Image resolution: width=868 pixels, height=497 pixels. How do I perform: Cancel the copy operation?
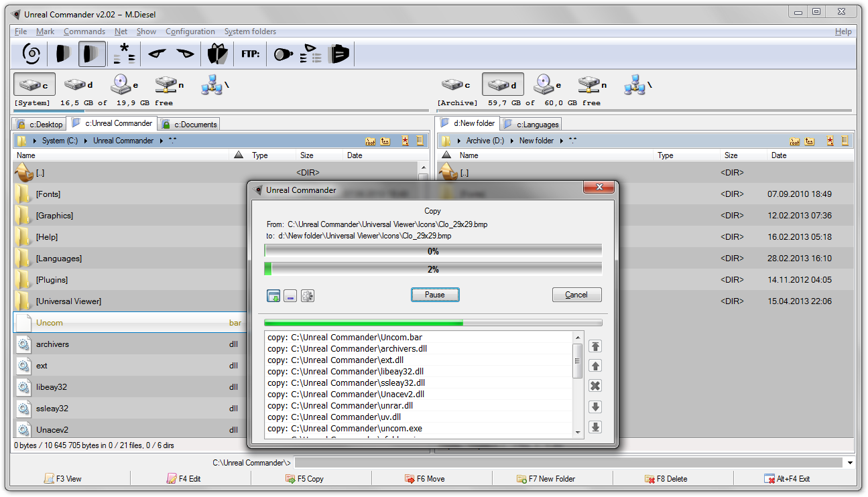click(576, 295)
